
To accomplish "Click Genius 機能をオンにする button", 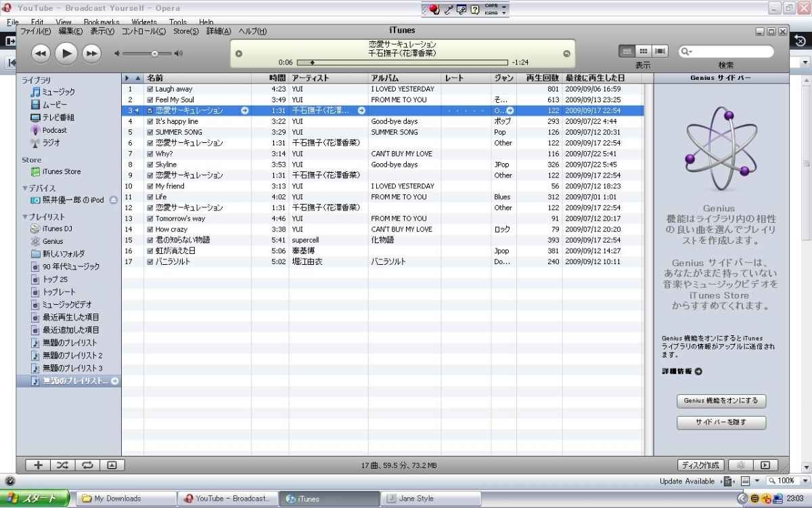I will pyautogui.click(x=721, y=401).
